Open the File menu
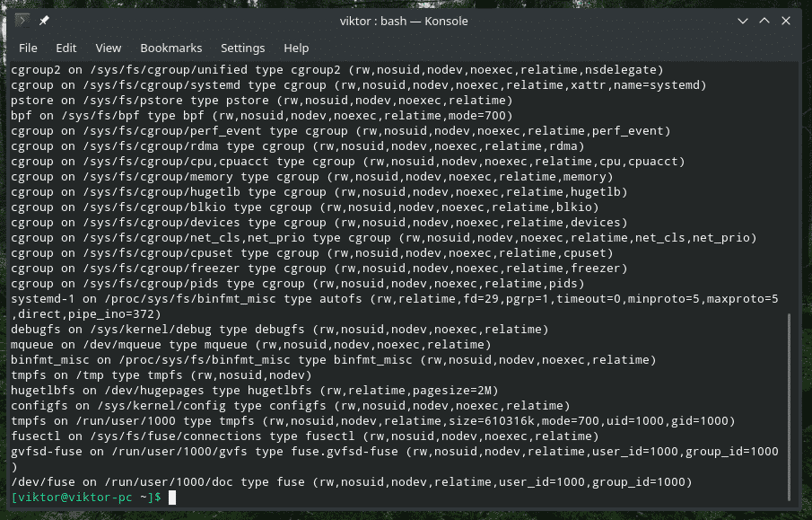This screenshot has width=812, height=520. [28, 48]
